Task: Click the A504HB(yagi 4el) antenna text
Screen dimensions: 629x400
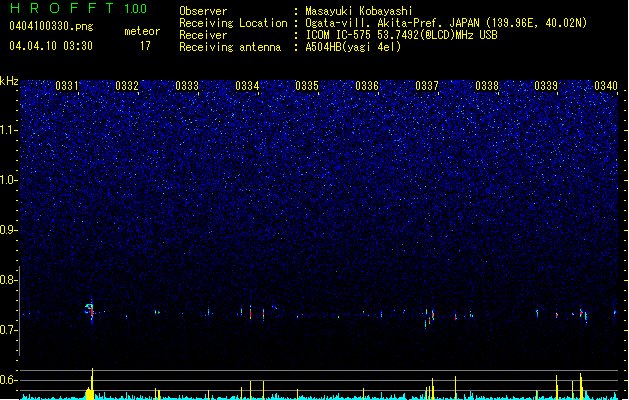Action: tap(353, 47)
